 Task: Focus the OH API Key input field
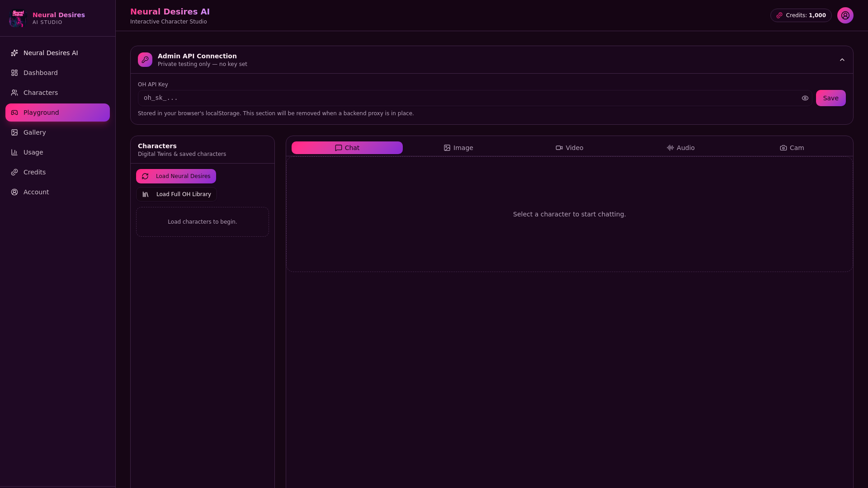(x=470, y=98)
